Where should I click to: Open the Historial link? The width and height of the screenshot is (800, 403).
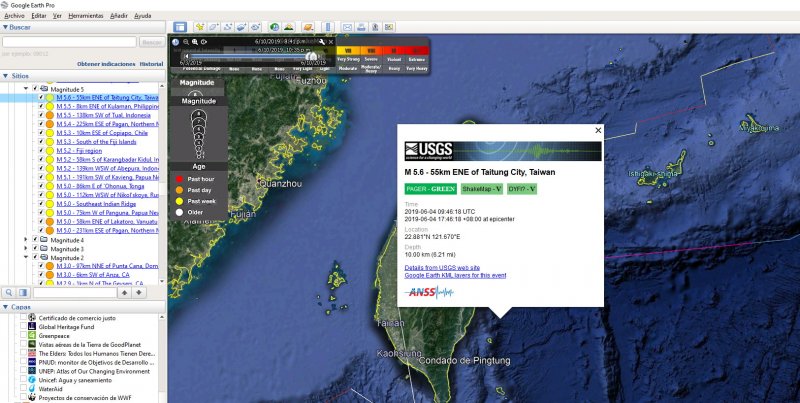(152, 64)
